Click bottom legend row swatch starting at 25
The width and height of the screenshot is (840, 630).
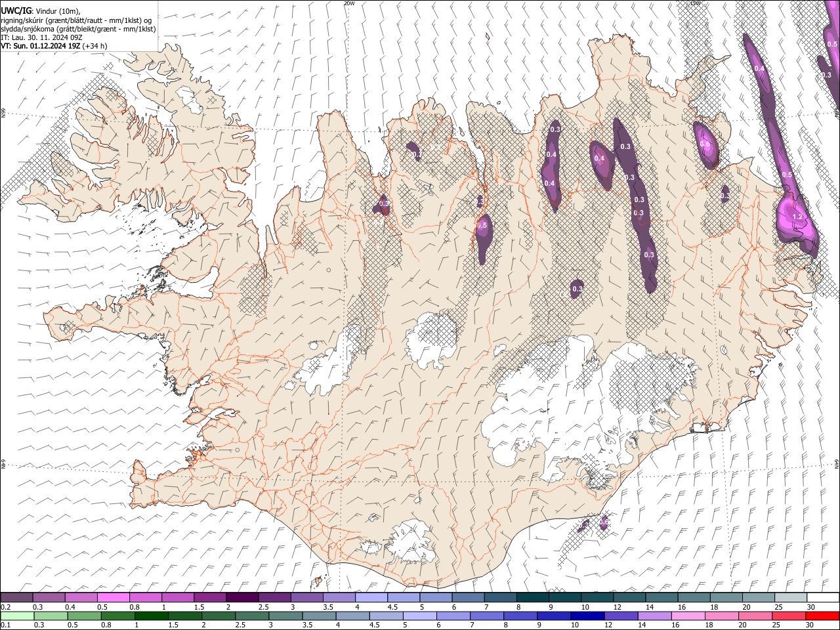tap(789, 616)
